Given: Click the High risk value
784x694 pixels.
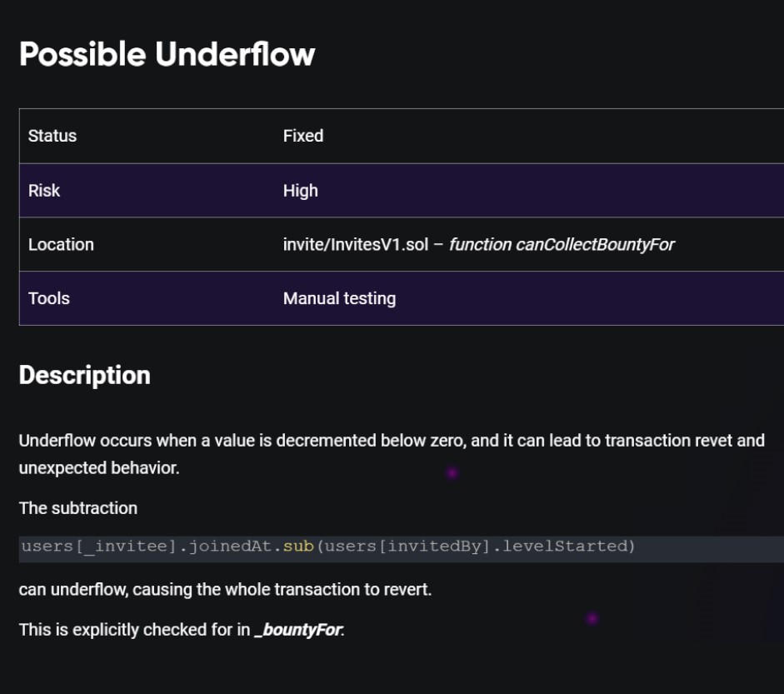Looking at the screenshot, I should 301,191.
